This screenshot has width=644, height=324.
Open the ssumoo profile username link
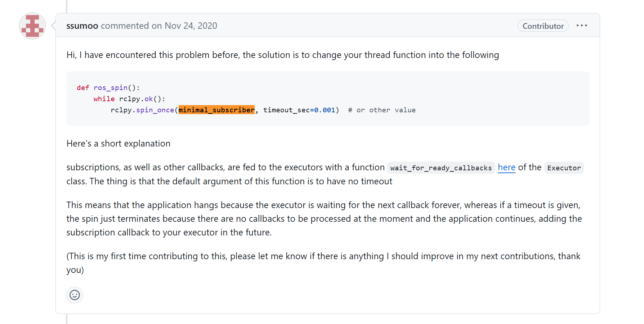coord(82,26)
